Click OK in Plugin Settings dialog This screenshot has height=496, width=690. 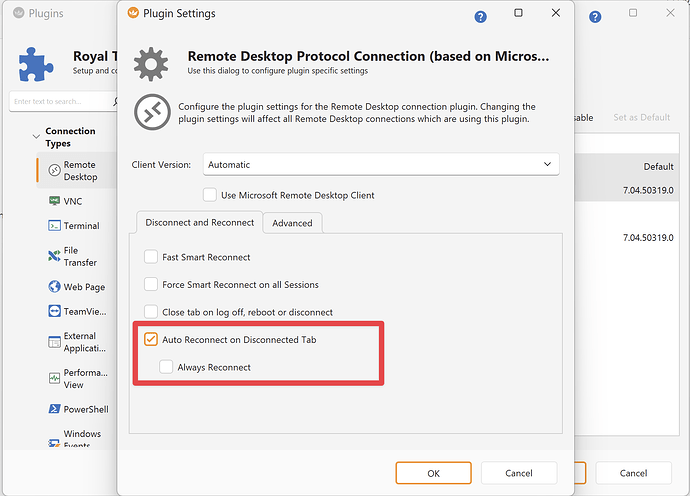pyautogui.click(x=433, y=473)
